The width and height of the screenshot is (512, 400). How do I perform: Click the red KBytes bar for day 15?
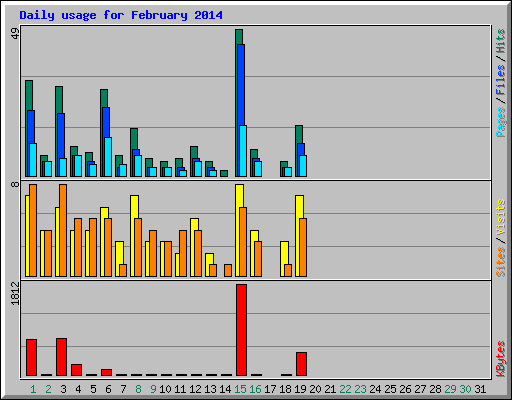pos(241,330)
